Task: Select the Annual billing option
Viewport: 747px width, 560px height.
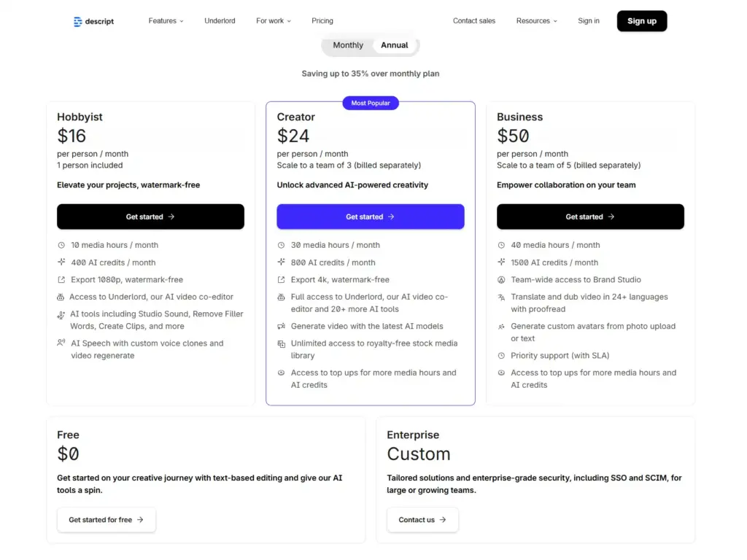Action: 395,45
